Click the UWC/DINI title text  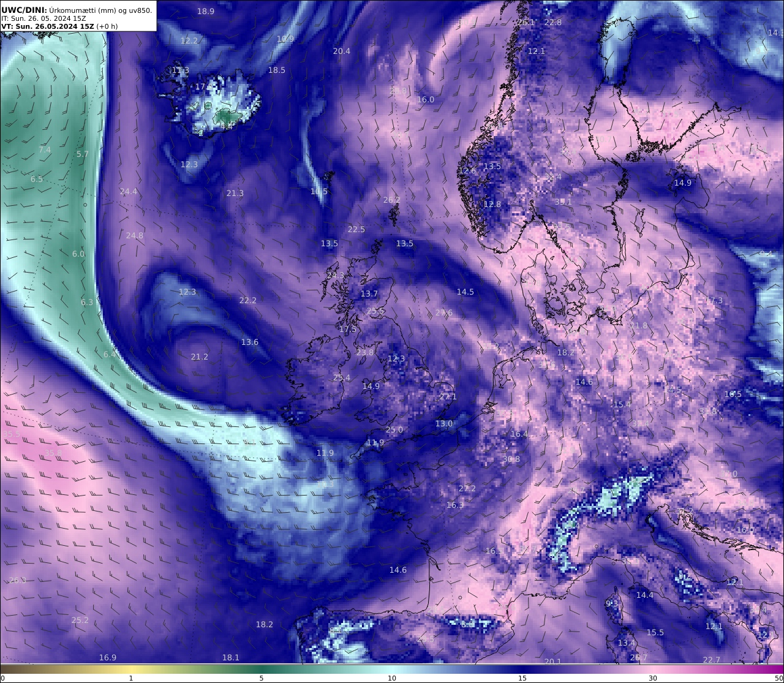pyautogui.click(x=24, y=10)
